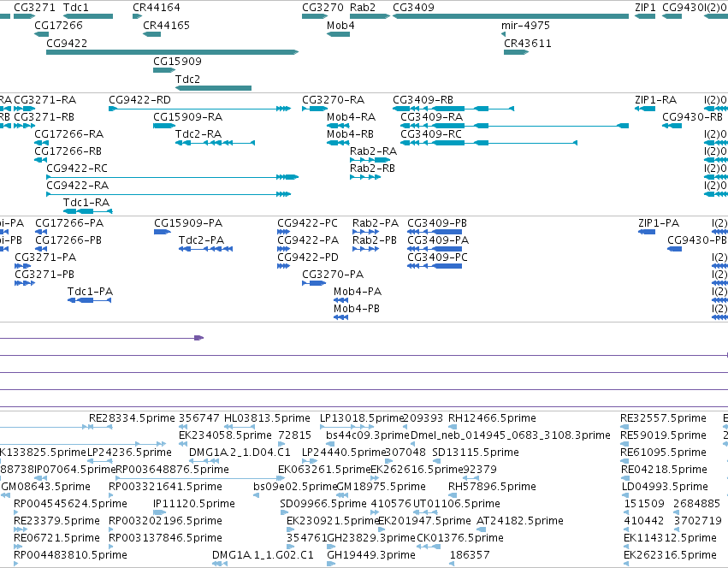Open the CR43611 gene label
Viewport: 728px width, 568px height.
pos(528,43)
